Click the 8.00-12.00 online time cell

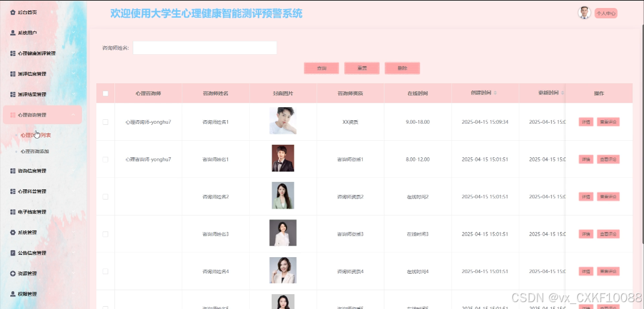tap(417, 160)
